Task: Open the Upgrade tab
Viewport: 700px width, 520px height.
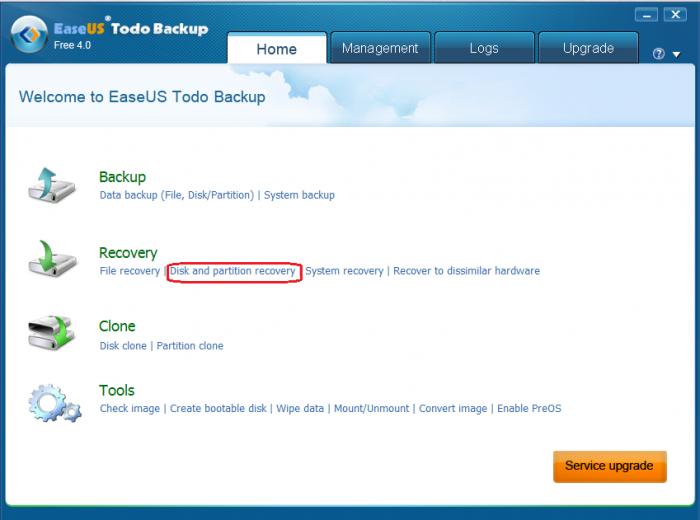Action: [588, 48]
